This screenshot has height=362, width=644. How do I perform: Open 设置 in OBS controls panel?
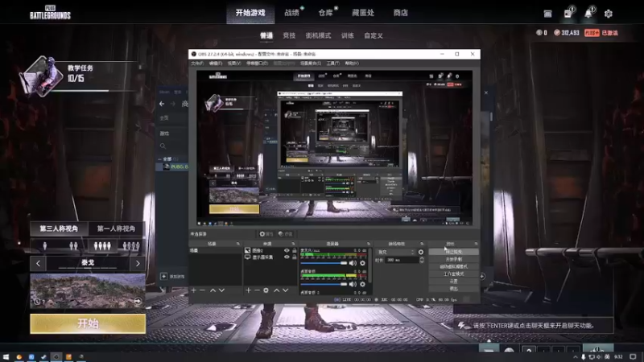coord(453,281)
